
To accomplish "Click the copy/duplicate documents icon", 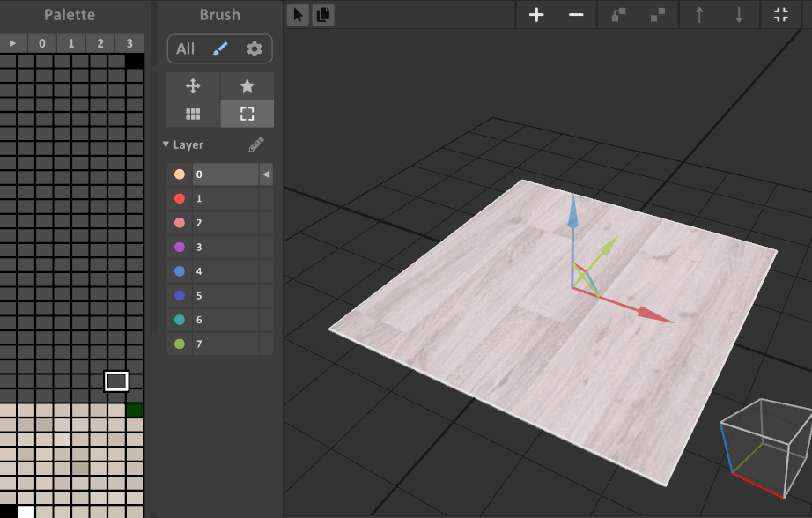I will point(323,15).
